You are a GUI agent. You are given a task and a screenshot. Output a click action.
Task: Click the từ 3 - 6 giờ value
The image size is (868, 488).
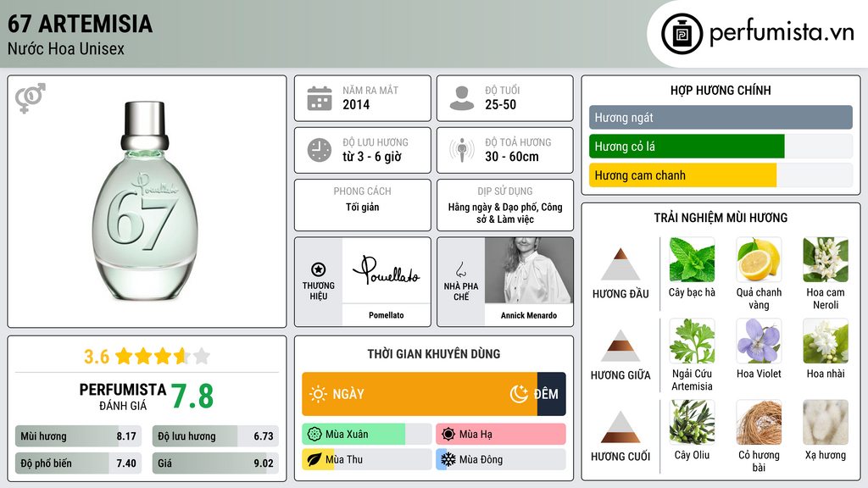(372, 157)
